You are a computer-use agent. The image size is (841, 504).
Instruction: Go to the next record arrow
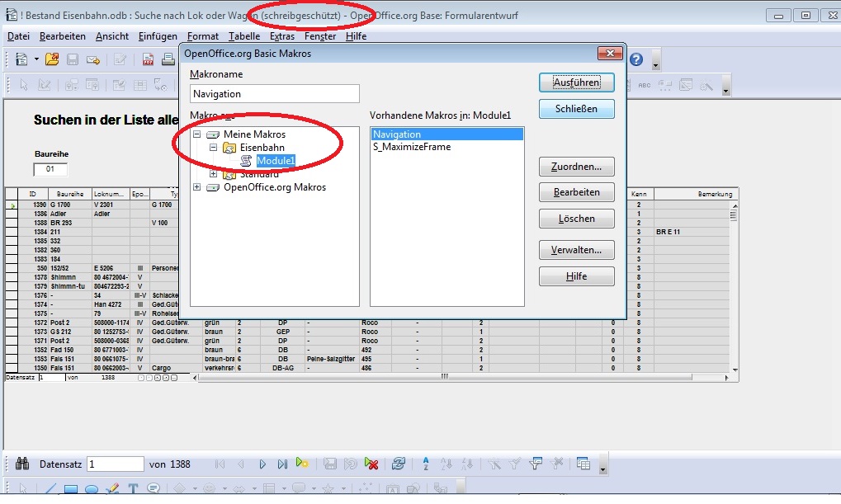pos(262,464)
